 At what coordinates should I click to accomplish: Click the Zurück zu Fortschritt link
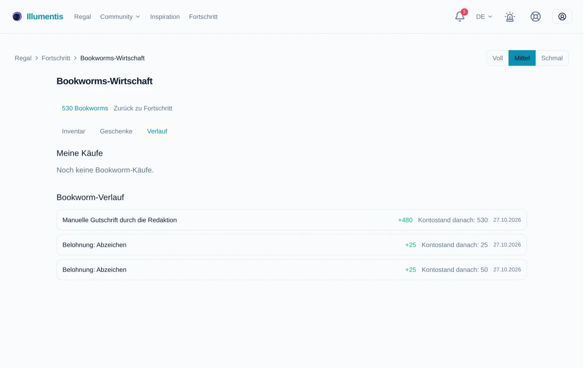pyautogui.click(x=143, y=108)
